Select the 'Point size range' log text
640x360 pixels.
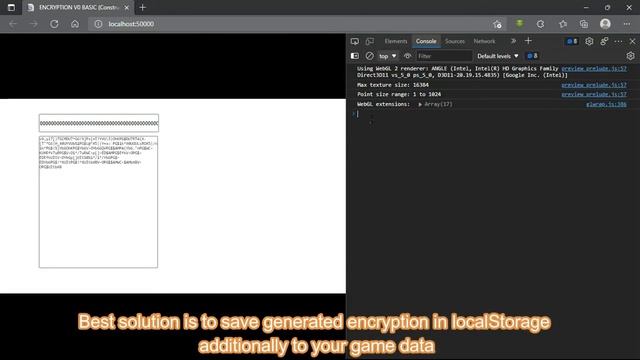click(399, 94)
